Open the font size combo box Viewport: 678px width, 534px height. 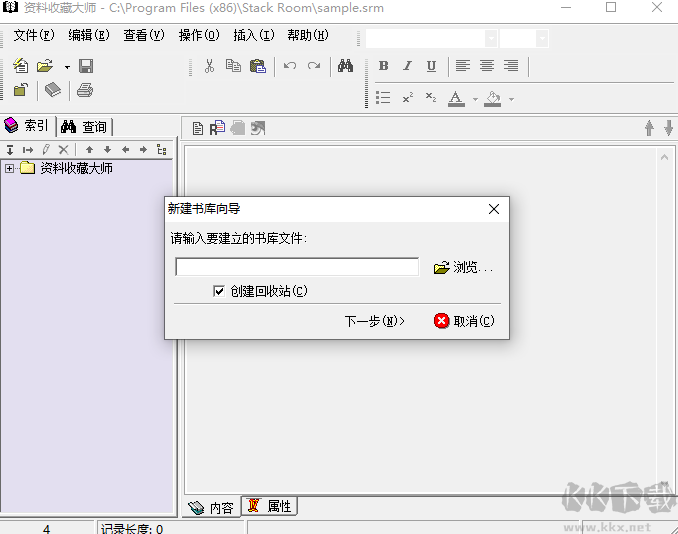(x=524, y=38)
